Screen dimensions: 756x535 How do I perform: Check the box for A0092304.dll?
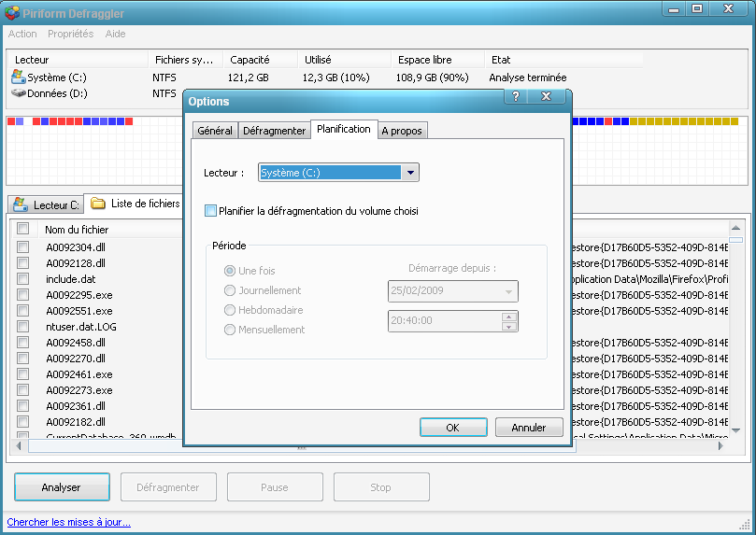pyautogui.click(x=22, y=247)
